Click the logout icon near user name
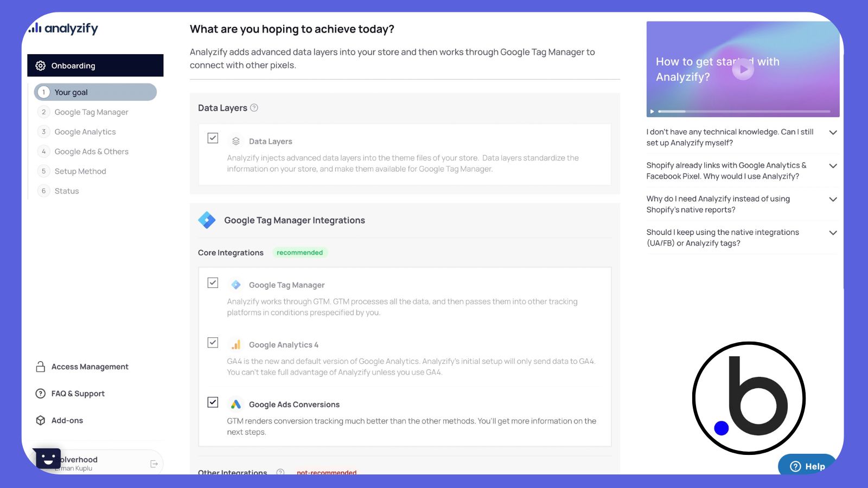The width and height of the screenshot is (868, 488). (x=154, y=464)
